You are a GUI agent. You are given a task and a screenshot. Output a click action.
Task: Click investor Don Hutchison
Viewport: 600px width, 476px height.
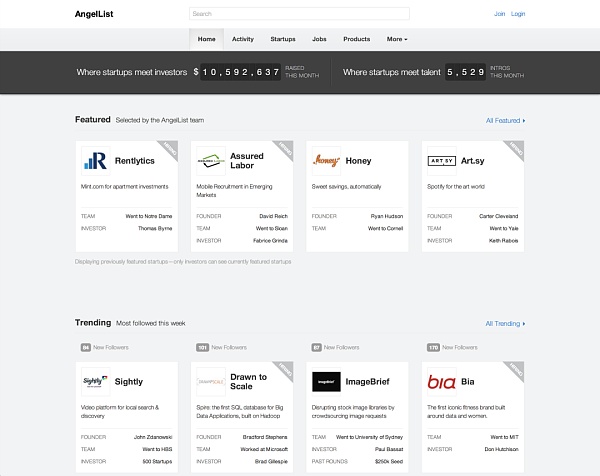click(501, 449)
